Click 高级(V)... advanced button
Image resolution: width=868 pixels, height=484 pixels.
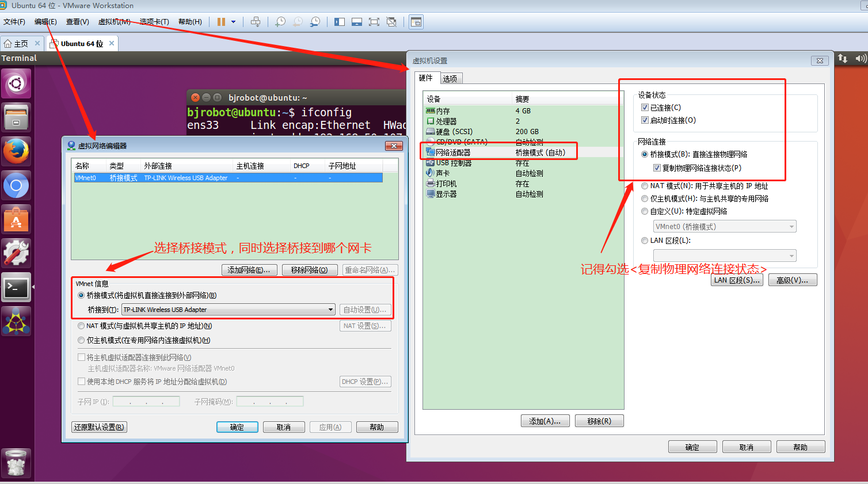click(x=793, y=280)
